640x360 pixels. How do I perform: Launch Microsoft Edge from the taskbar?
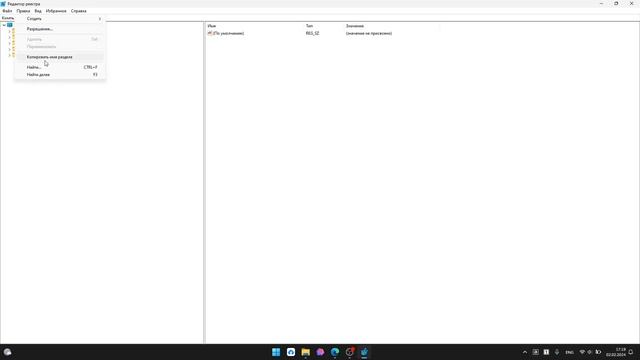[335, 352]
